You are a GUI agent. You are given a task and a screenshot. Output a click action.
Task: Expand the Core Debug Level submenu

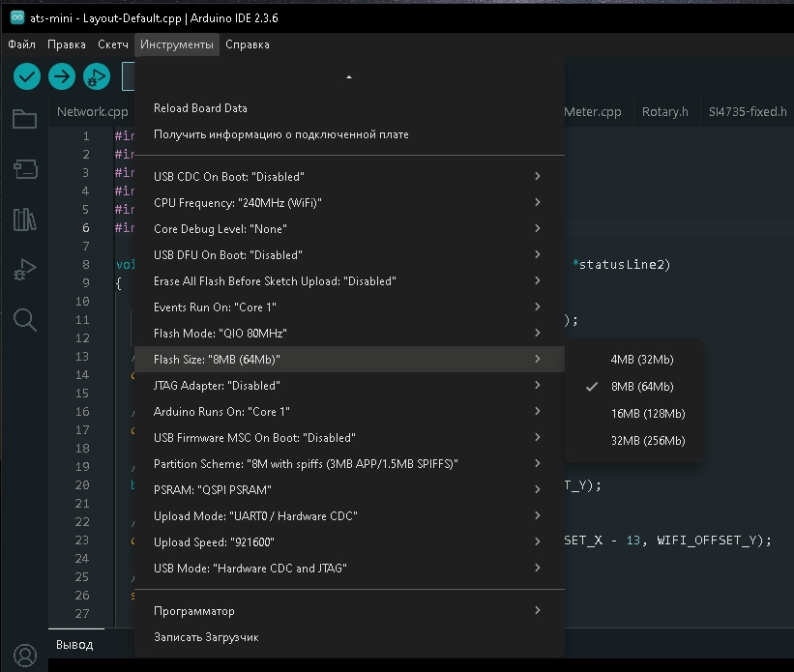349,229
